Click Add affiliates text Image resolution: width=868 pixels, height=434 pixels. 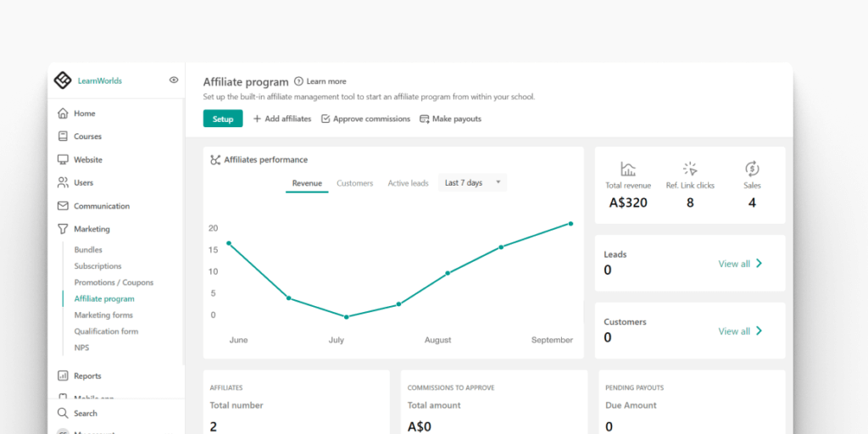288,119
